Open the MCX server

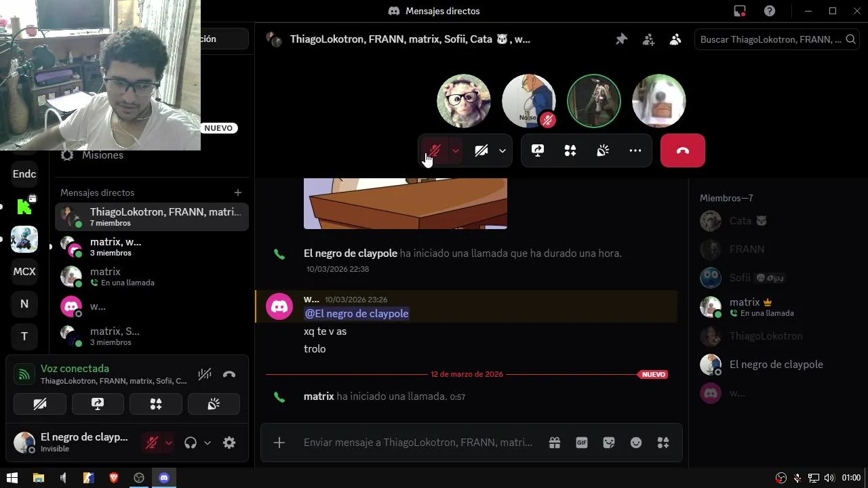click(x=24, y=272)
